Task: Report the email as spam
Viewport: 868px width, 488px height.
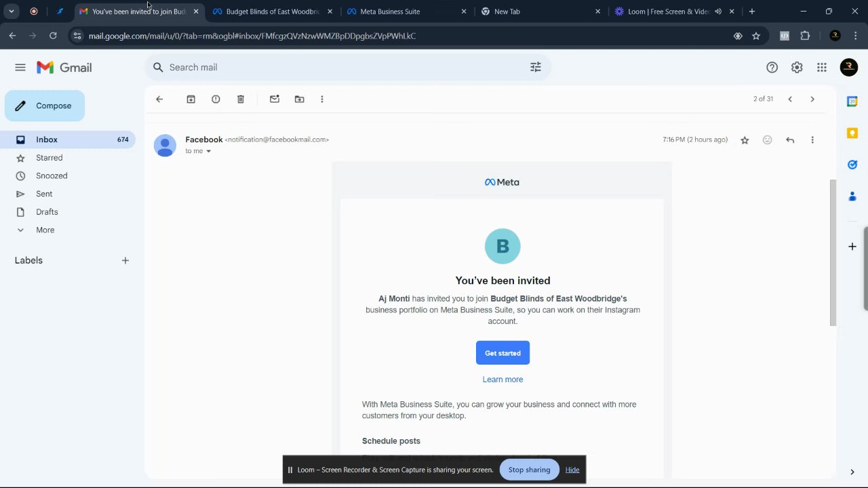Action: point(216,99)
